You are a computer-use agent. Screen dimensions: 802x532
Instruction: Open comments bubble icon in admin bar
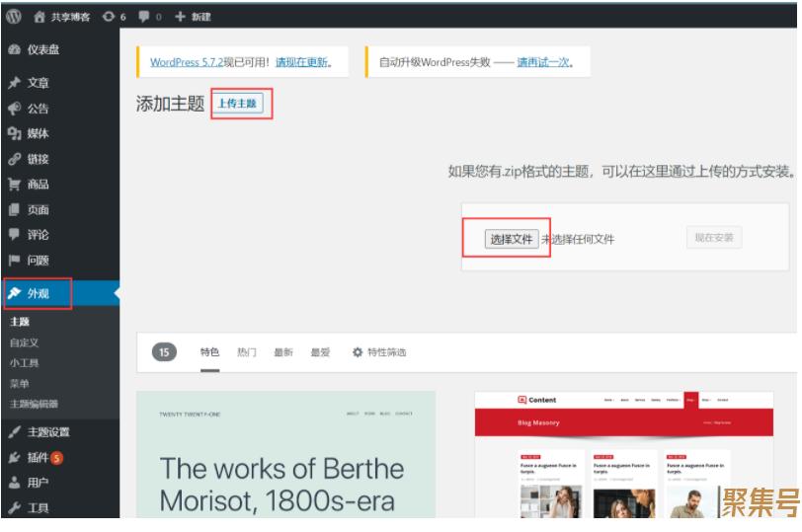pos(144,17)
